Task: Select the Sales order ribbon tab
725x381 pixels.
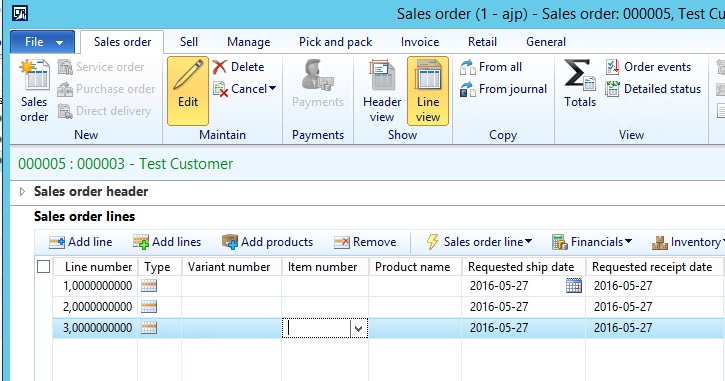Action: [x=122, y=42]
